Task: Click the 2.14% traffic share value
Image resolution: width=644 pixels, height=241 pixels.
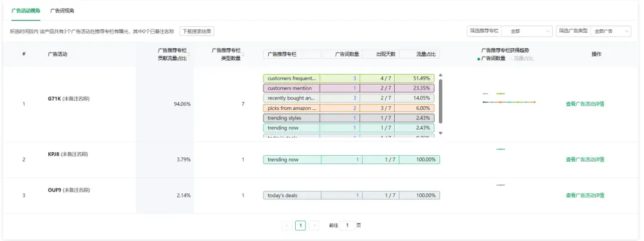Action: [x=184, y=196]
